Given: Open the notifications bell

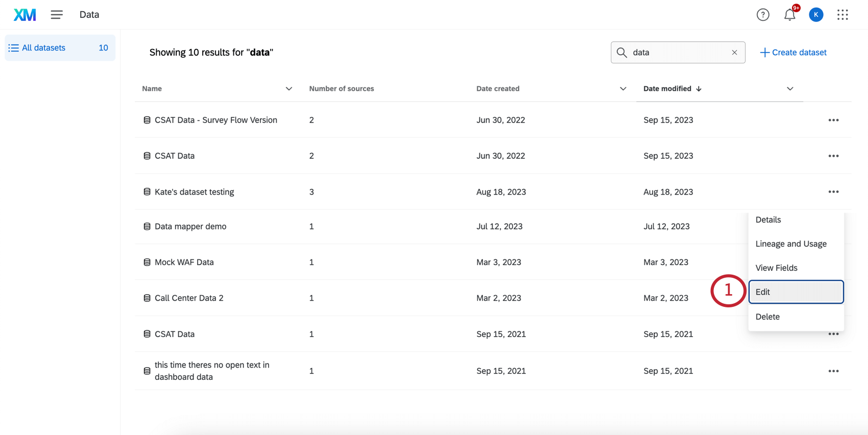Looking at the screenshot, I should point(789,15).
